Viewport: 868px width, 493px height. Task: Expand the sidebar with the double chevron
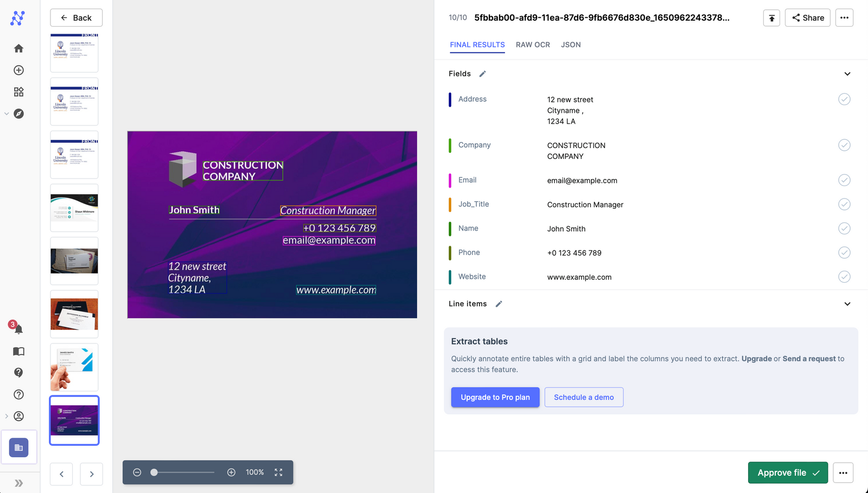(x=20, y=482)
